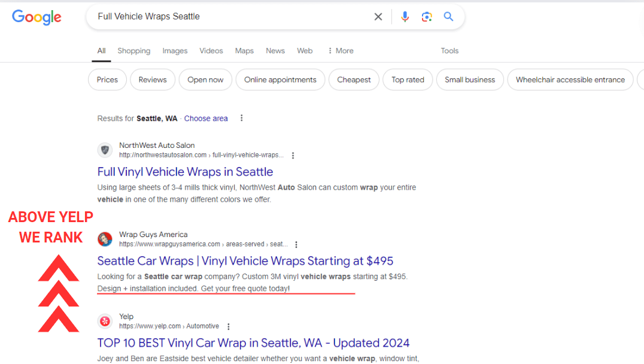Expand the More search categories menu
The width and height of the screenshot is (644, 364).
tap(341, 51)
